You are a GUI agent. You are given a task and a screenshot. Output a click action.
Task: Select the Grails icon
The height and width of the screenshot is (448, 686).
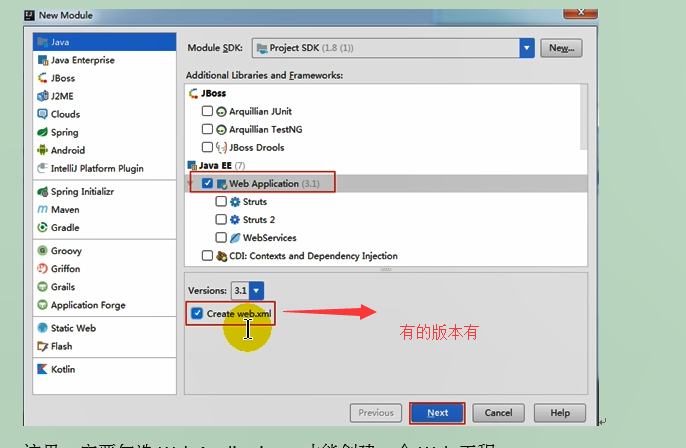click(x=42, y=287)
